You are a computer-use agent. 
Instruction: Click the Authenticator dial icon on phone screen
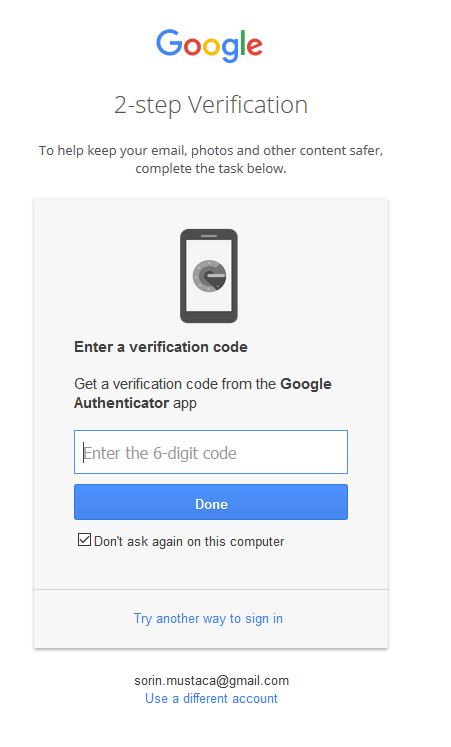[x=209, y=275]
